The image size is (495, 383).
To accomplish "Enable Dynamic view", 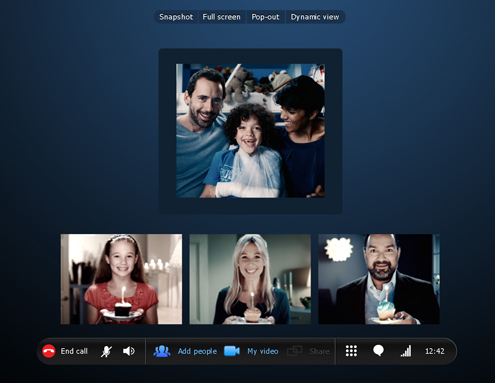I will (315, 17).
